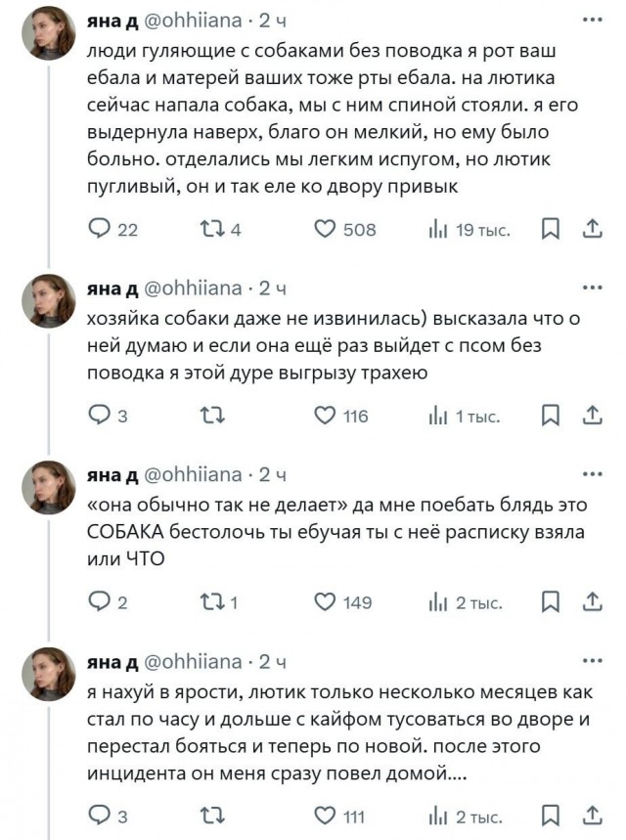Bookmark the tweet about the dog's owner
This screenshot has width=626, height=840.
click(x=551, y=416)
